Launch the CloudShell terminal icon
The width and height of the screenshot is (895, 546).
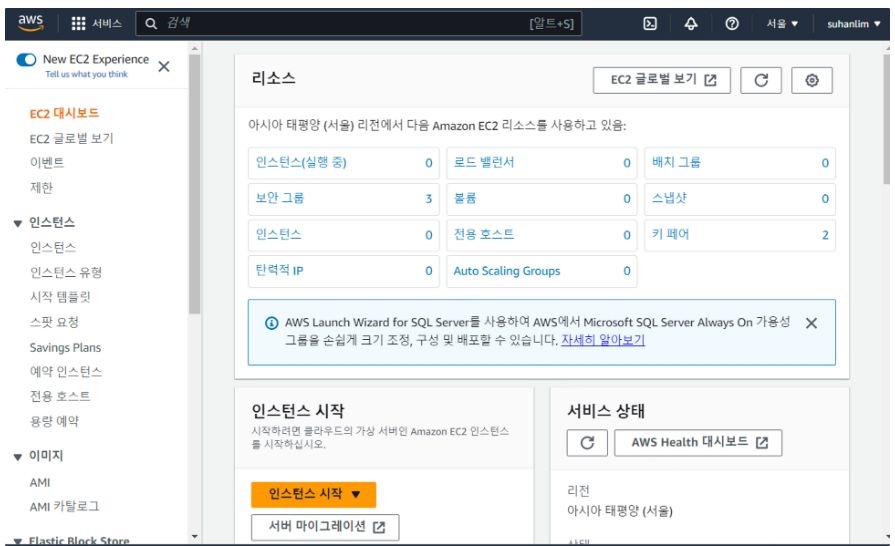pyautogui.click(x=650, y=23)
